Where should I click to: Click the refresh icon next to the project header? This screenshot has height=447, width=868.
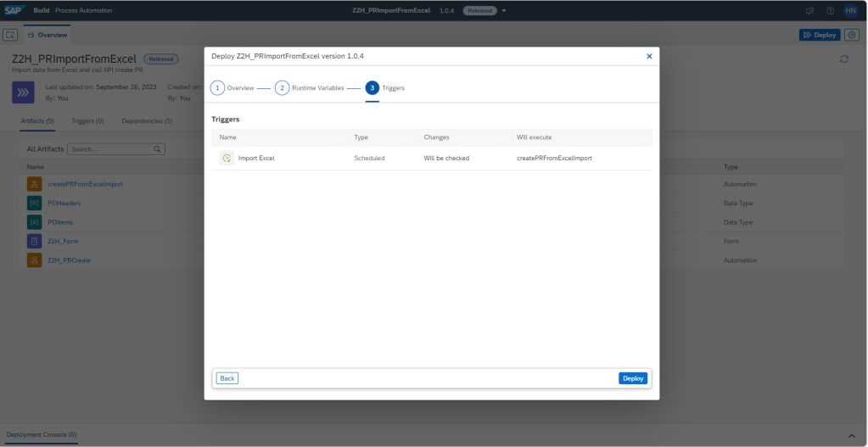843,59
